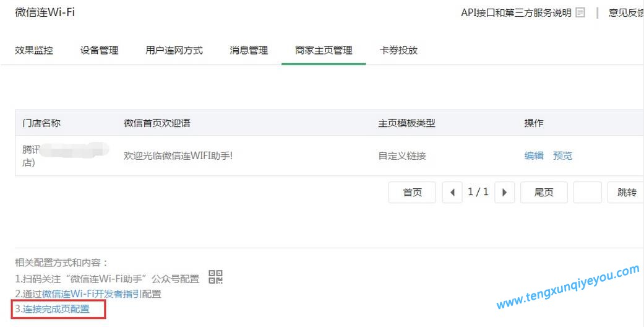
Task: Select the 欢迎光临微信连WIFI助手! cell
Action: tap(178, 155)
